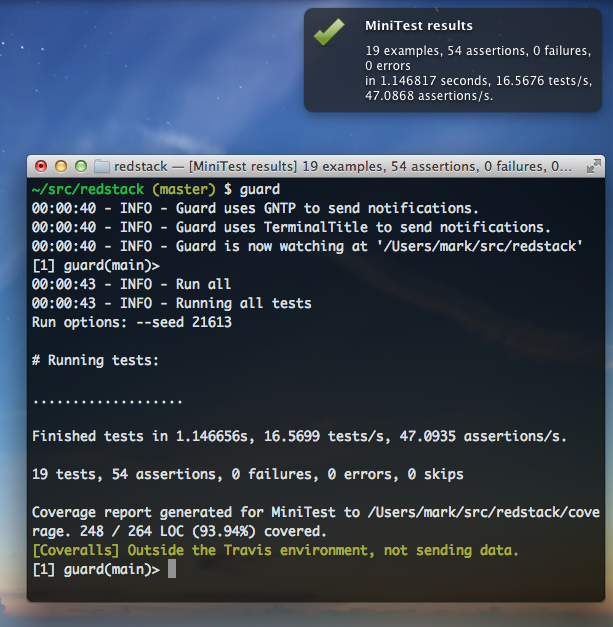Viewport: 613px width, 627px height.
Task: Open the MiniTest results notification title
Action: pyautogui.click(x=419, y=26)
